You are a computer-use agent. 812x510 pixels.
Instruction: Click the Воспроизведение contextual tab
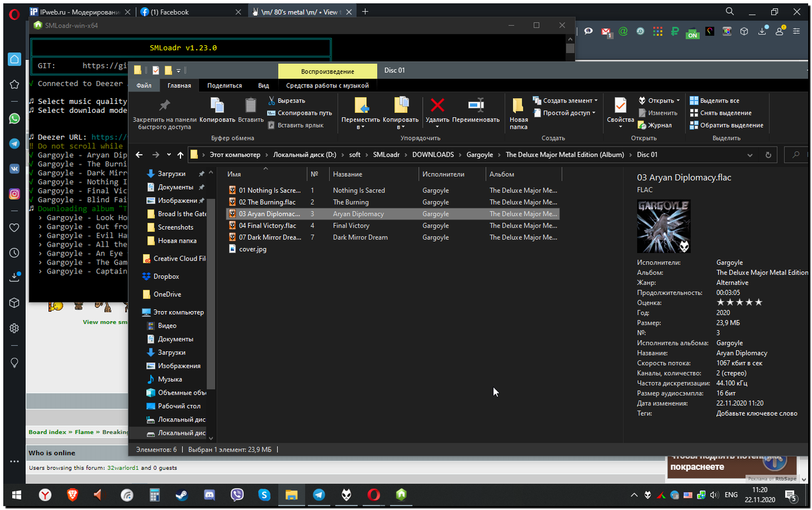[327, 71]
